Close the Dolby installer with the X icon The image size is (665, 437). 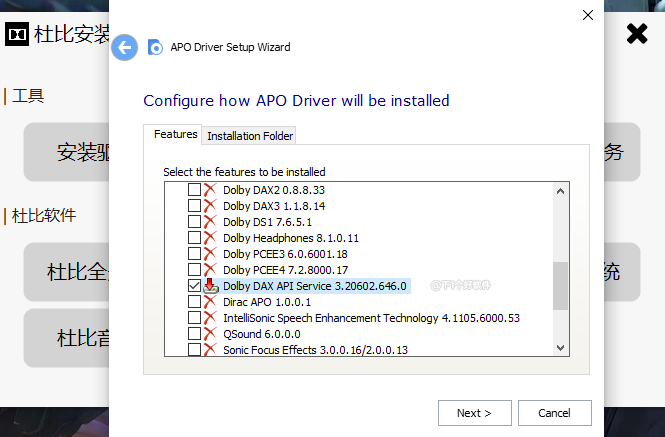pyautogui.click(x=637, y=35)
